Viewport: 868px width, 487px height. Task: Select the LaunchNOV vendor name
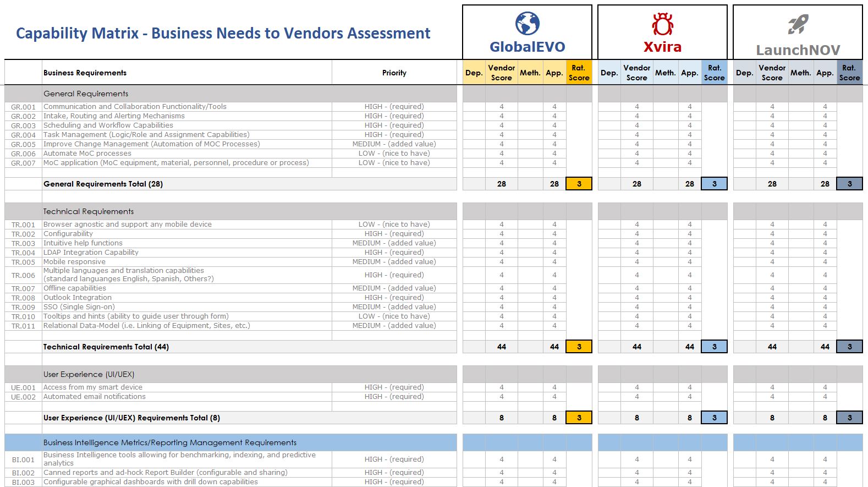798,50
